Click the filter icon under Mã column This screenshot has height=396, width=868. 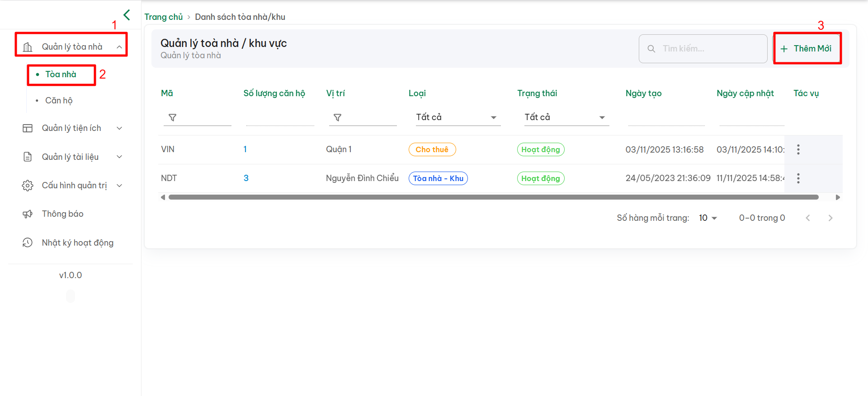click(x=173, y=117)
